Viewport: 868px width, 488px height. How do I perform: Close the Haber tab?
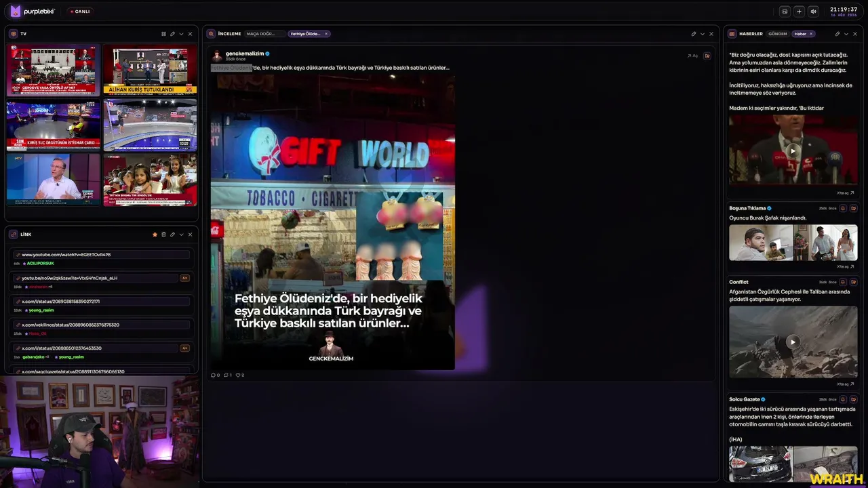[811, 34]
